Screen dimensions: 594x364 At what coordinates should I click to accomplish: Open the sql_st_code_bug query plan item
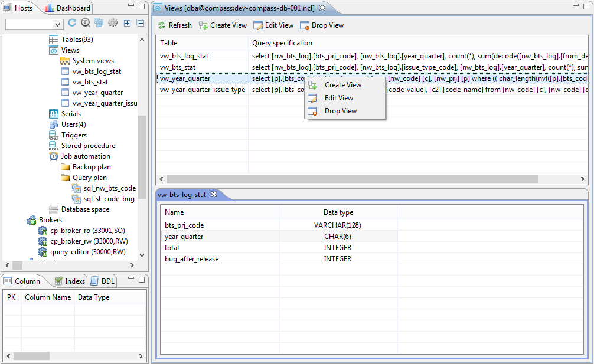pos(109,199)
